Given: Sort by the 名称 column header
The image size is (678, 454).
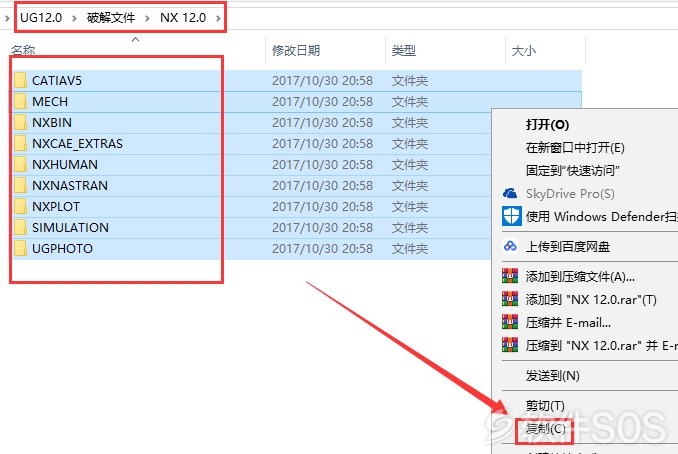Looking at the screenshot, I should point(23,51).
